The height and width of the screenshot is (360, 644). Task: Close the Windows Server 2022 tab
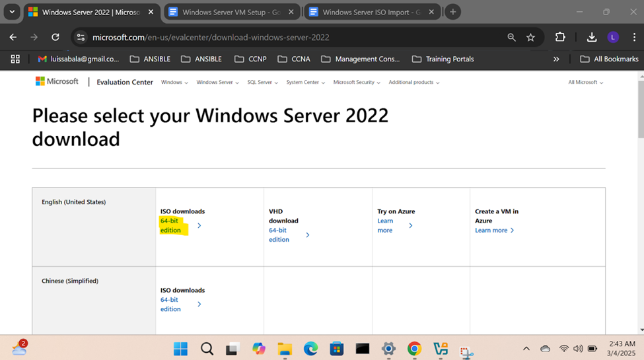click(x=151, y=12)
